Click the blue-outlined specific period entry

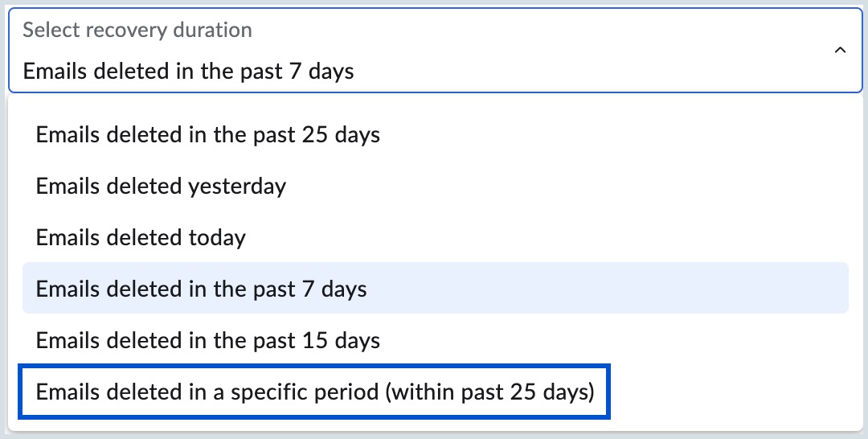coord(315,392)
